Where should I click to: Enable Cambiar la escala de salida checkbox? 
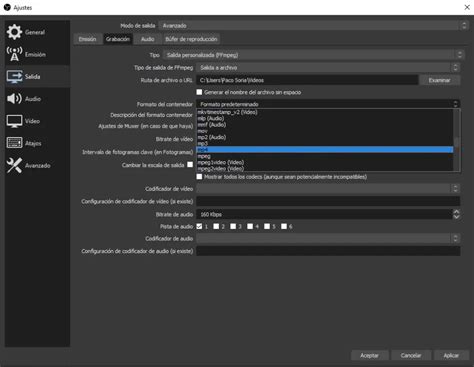[x=190, y=165]
